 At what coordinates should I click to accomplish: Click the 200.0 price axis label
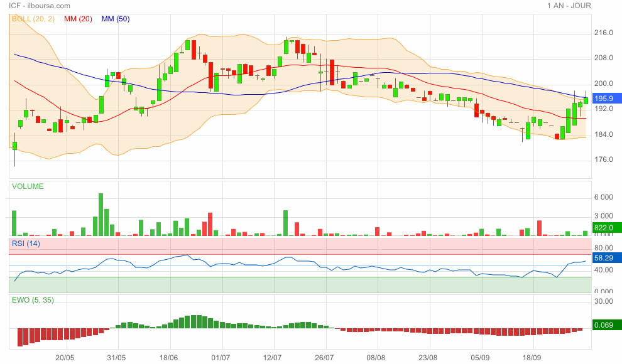[x=603, y=83]
